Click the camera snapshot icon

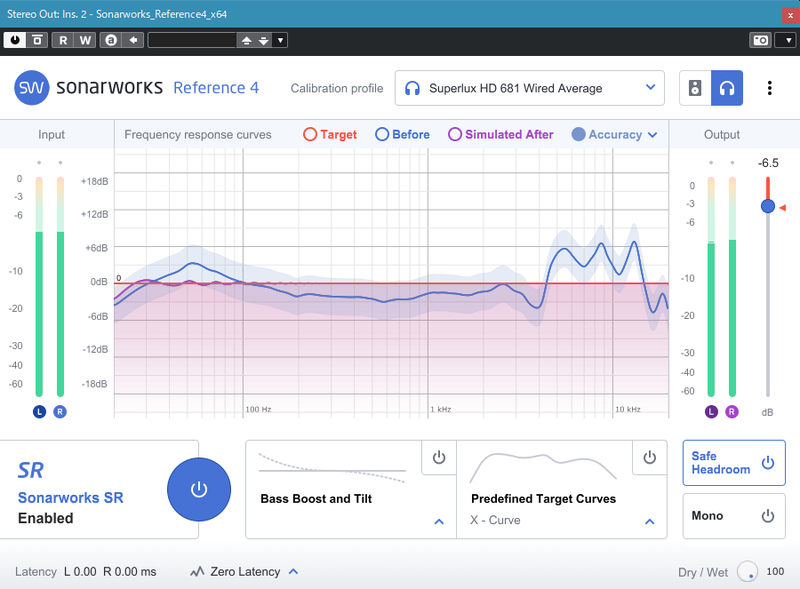coord(760,40)
